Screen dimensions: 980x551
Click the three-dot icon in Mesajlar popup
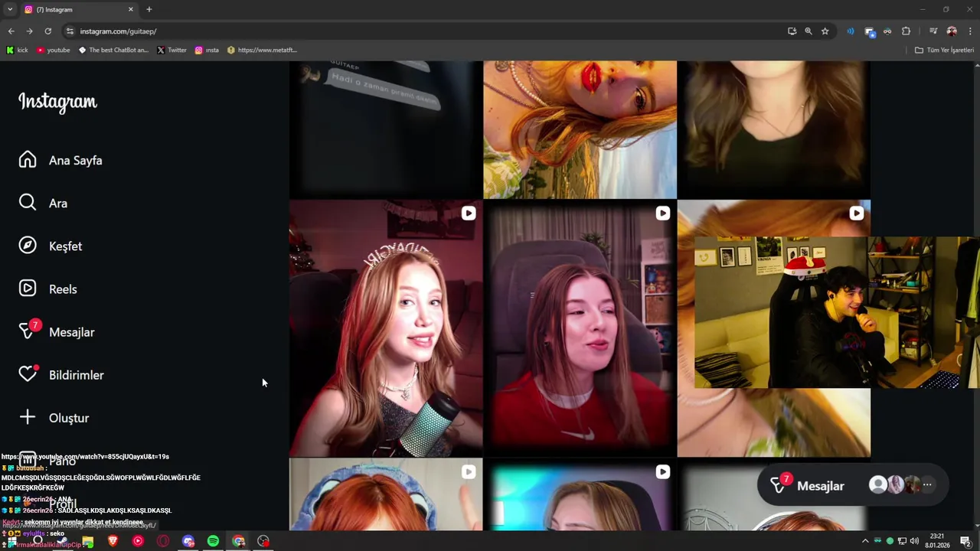tap(927, 484)
